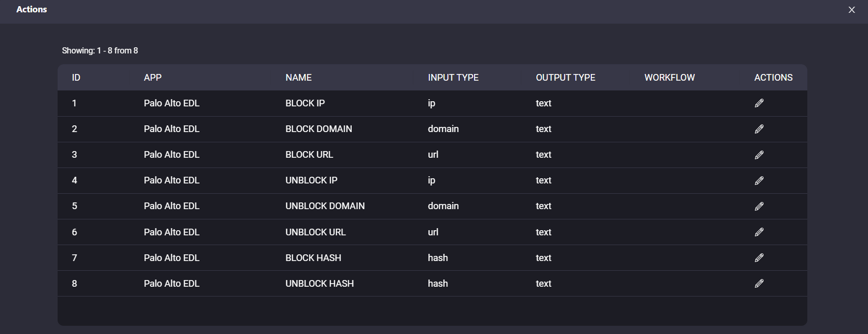This screenshot has width=868, height=334.
Task: Close the Actions dialog with X
Action: tap(852, 10)
